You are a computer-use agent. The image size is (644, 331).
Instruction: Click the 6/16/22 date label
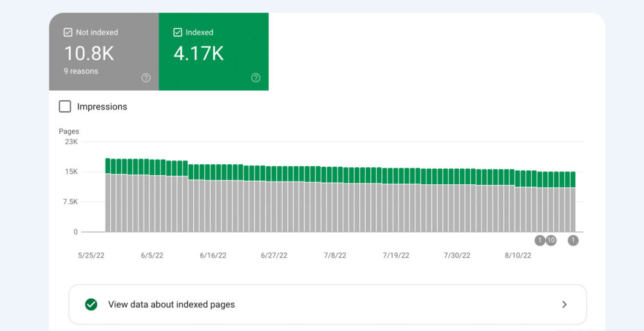pyautogui.click(x=213, y=256)
